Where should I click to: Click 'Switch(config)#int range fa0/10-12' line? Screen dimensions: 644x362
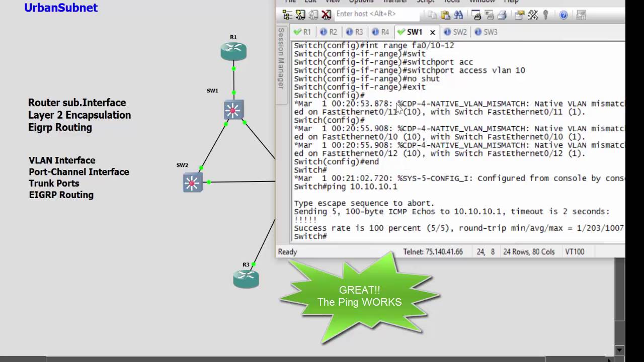(374, 45)
